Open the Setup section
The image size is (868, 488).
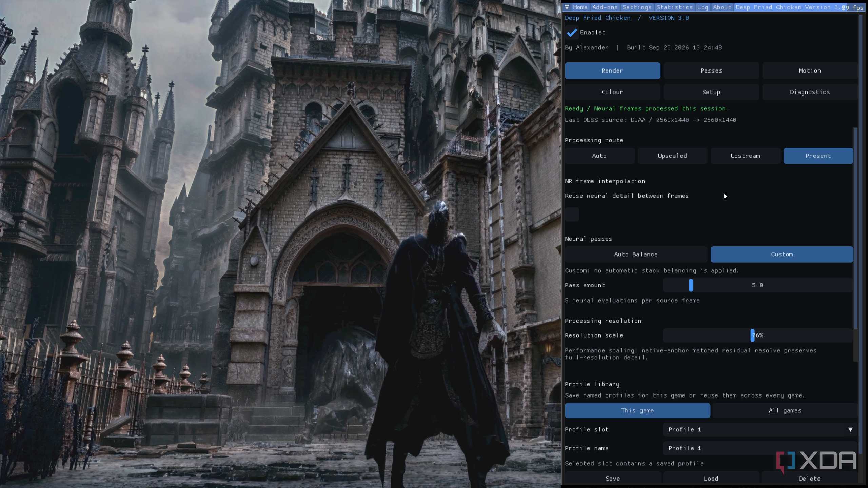[711, 92]
